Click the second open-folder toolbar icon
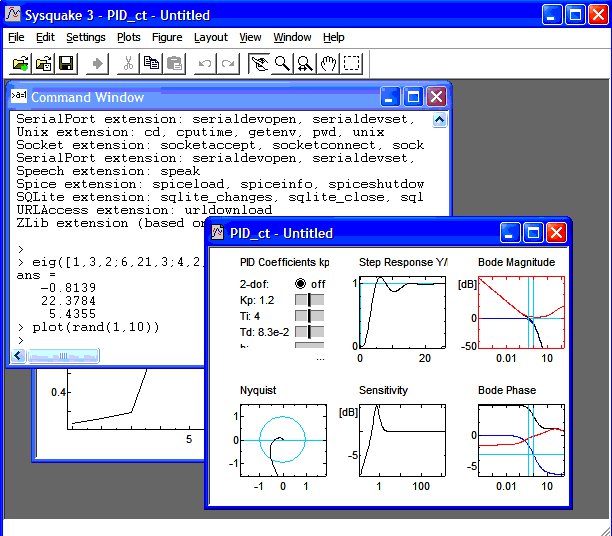 [x=43, y=64]
